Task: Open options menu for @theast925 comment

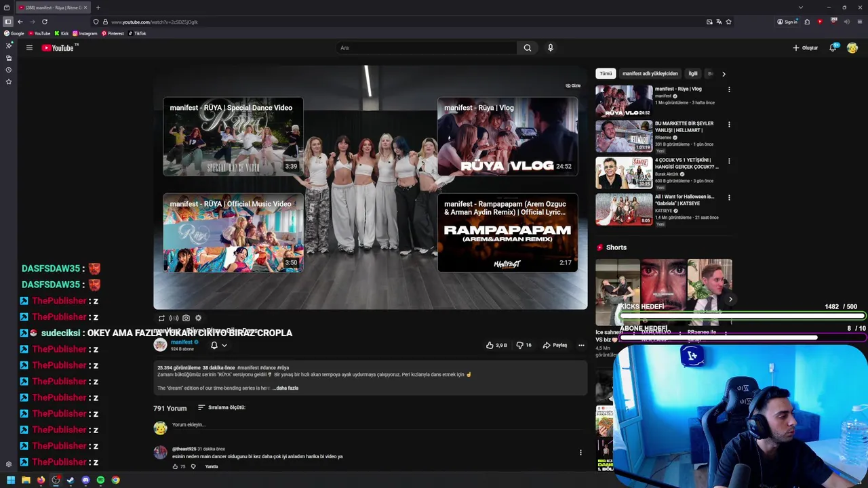Action: 580,452
